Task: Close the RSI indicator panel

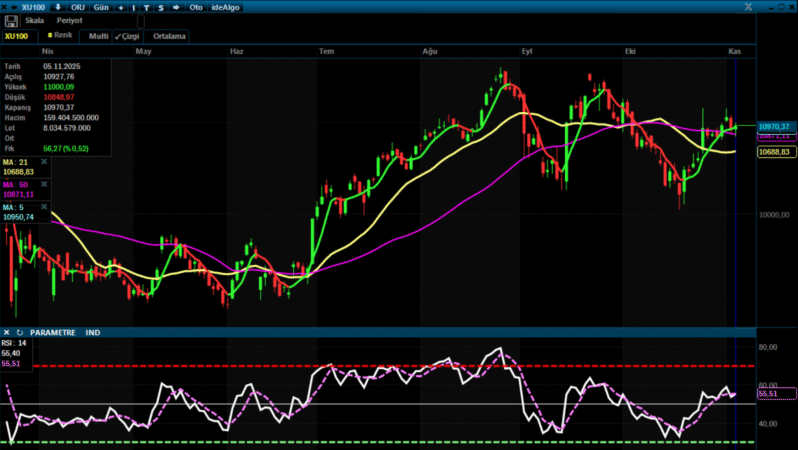Action: 6,332
